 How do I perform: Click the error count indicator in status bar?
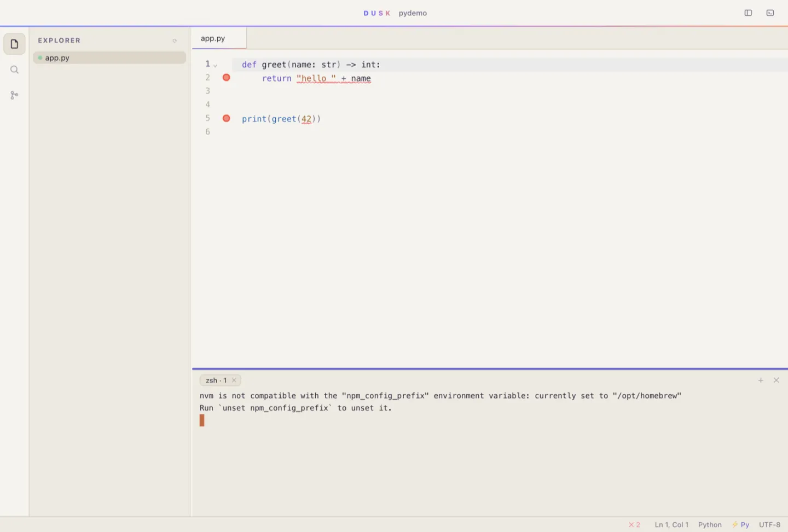tap(634, 524)
